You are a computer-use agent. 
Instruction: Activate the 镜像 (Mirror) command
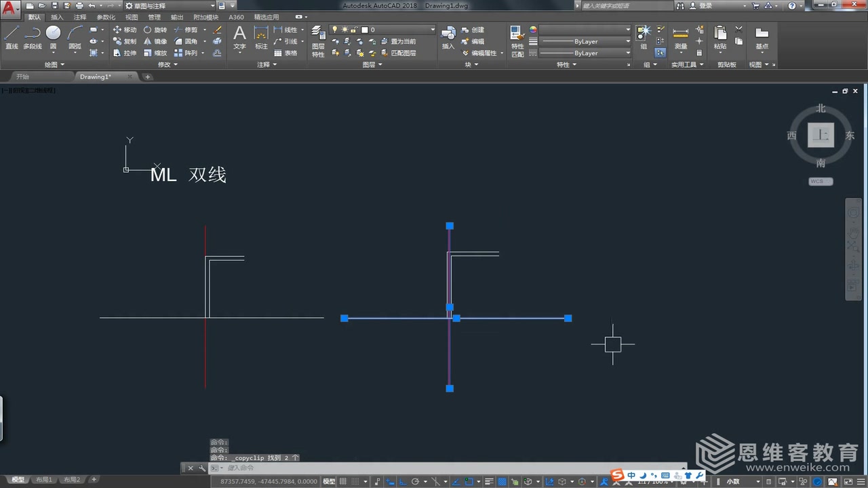pyautogui.click(x=155, y=41)
